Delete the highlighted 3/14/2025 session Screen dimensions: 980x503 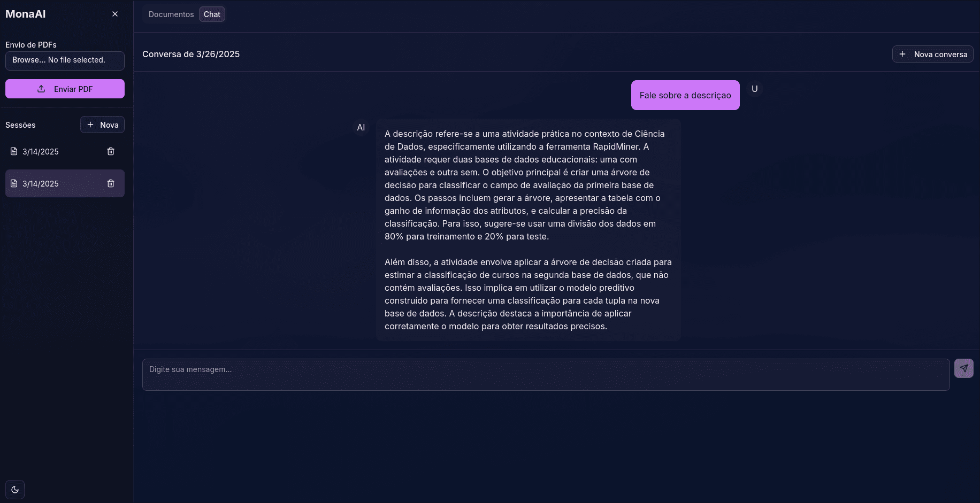click(x=111, y=183)
